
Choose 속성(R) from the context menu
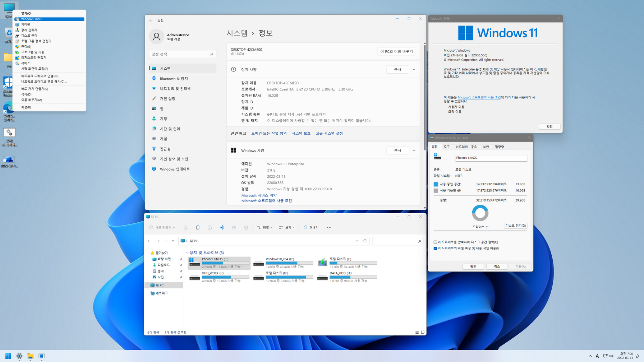click(50, 107)
